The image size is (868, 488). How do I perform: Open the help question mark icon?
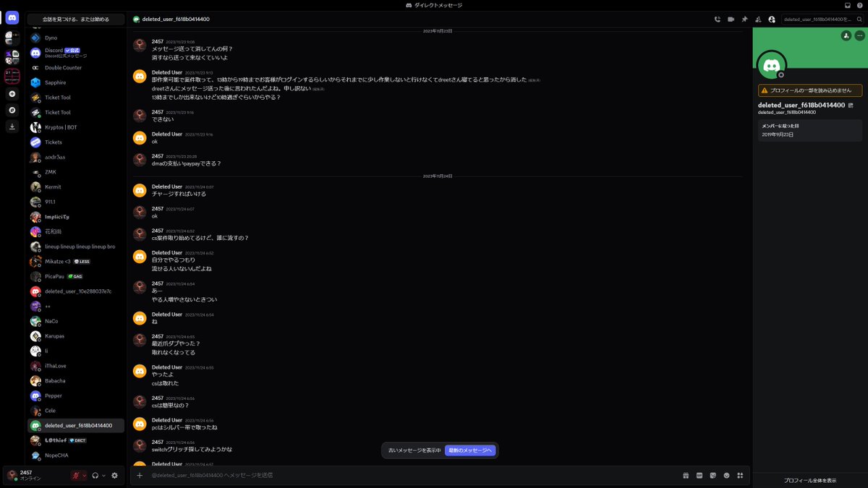(859, 5)
